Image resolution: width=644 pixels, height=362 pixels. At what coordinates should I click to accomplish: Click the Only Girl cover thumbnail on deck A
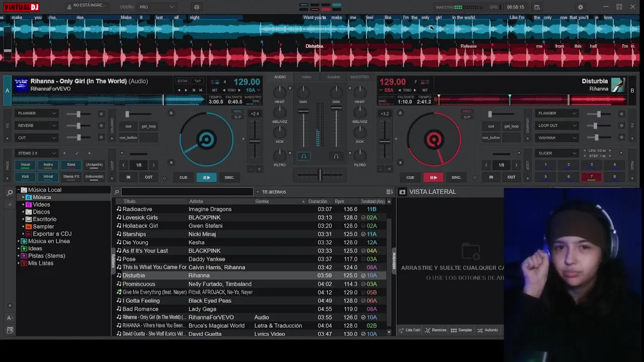click(21, 84)
